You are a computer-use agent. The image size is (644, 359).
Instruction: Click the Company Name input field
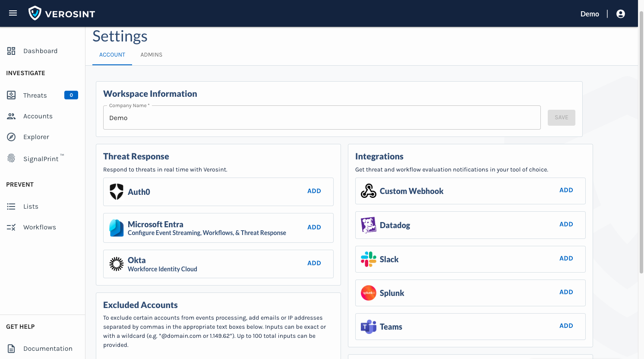pyautogui.click(x=322, y=118)
